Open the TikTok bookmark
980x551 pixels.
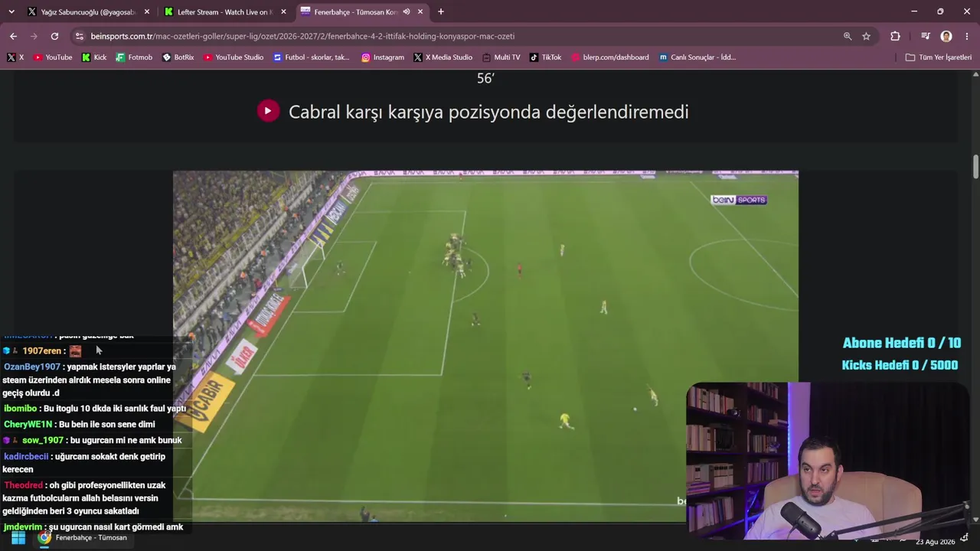(546, 57)
